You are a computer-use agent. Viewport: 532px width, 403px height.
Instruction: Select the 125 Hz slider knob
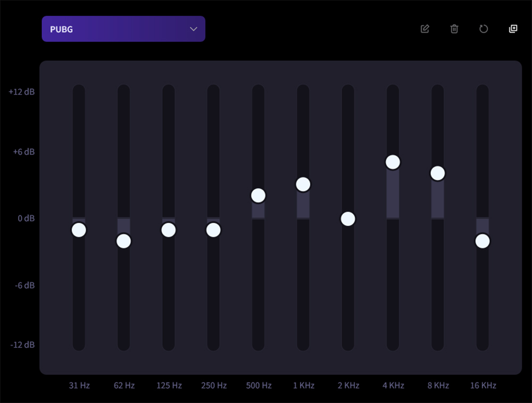(x=169, y=230)
